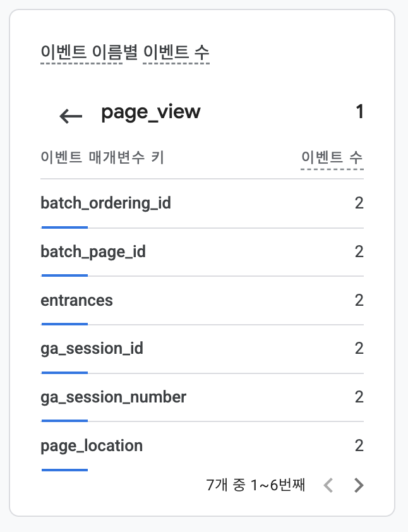
Task: Click the 이벤트 수 column header
Action: (x=332, y=157)
